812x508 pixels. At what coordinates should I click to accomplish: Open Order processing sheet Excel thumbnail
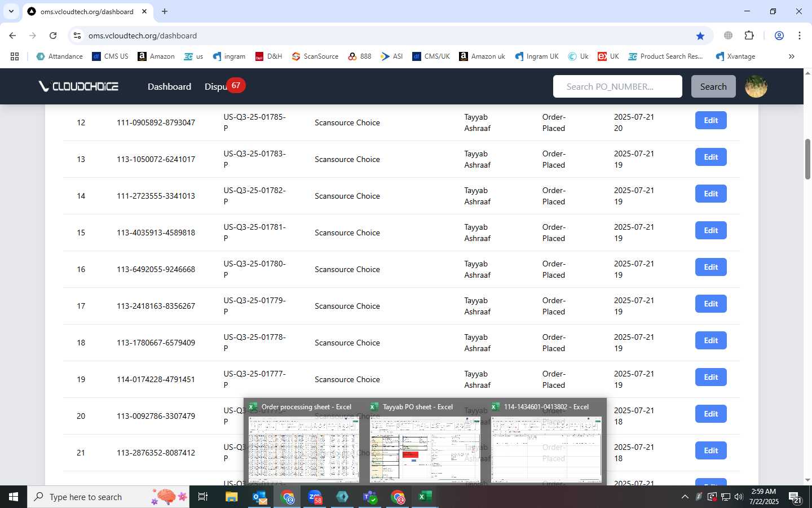(x=303, y=443)
